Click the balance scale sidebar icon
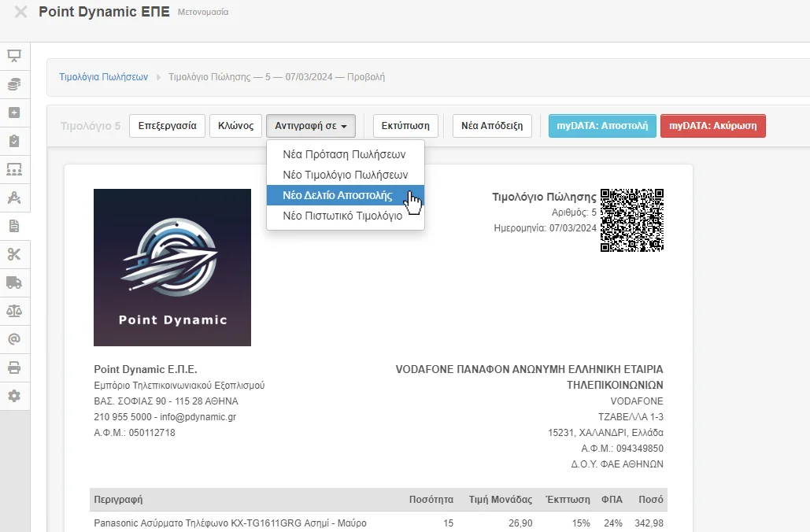This screenshot has height=532, width=810. pos(14,311)
